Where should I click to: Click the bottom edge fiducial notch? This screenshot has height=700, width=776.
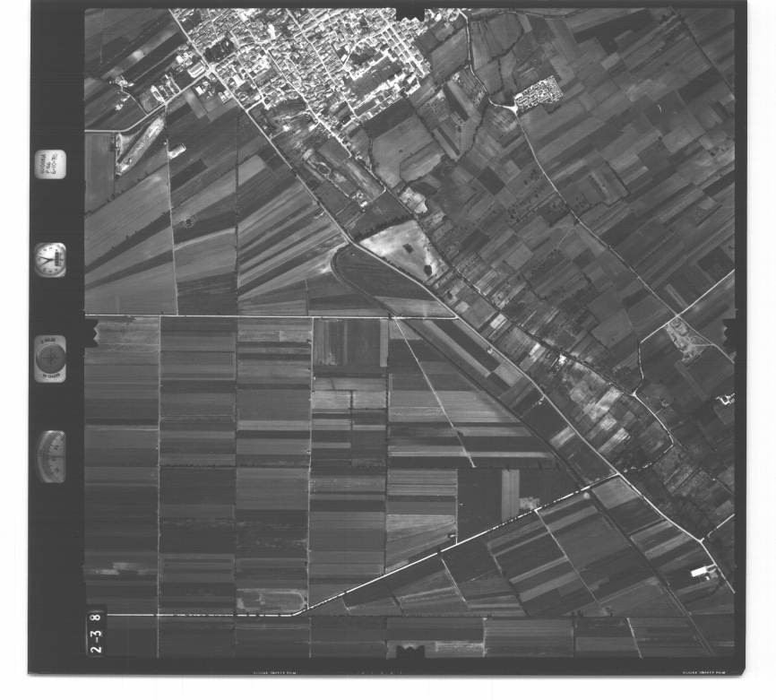tap(409, 651)
